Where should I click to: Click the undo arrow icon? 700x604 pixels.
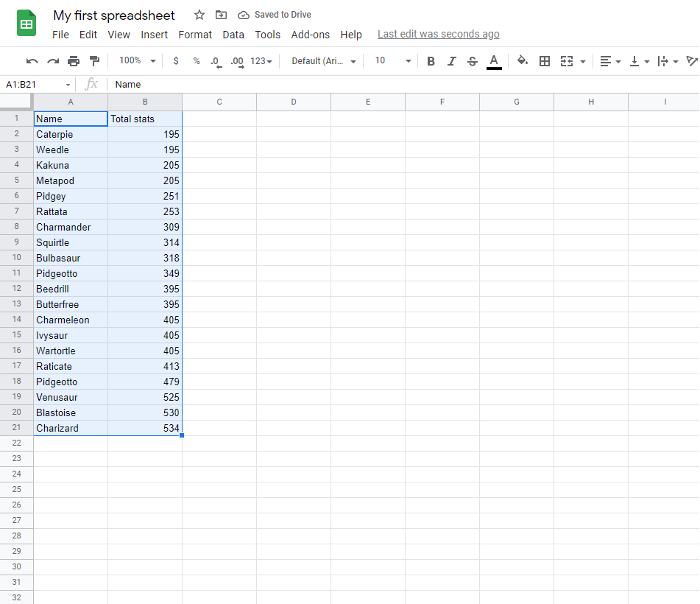(x=32, y=61)
